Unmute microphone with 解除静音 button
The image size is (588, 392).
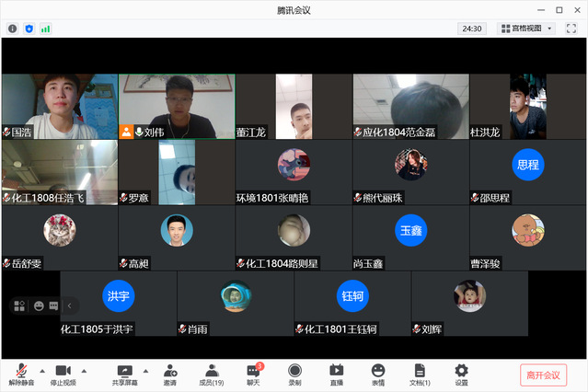tap(21, 373)
